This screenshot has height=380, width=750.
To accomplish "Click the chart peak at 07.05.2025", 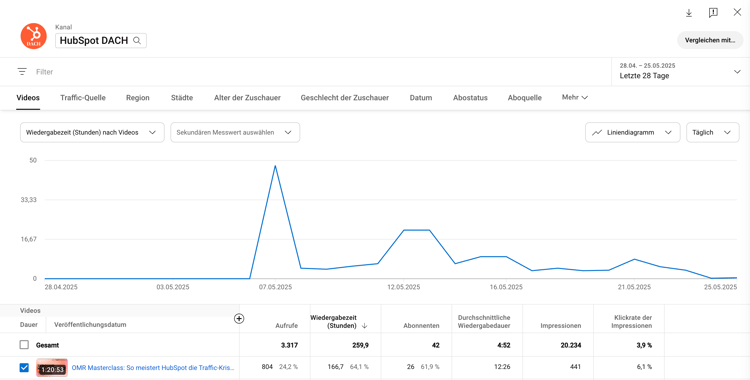I will (275, 166).
